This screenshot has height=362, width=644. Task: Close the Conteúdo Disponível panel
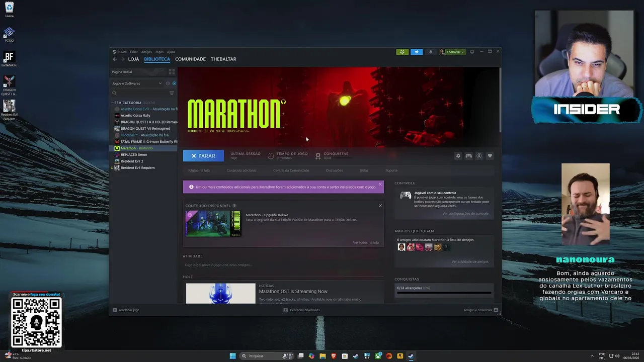coord(380,206)
